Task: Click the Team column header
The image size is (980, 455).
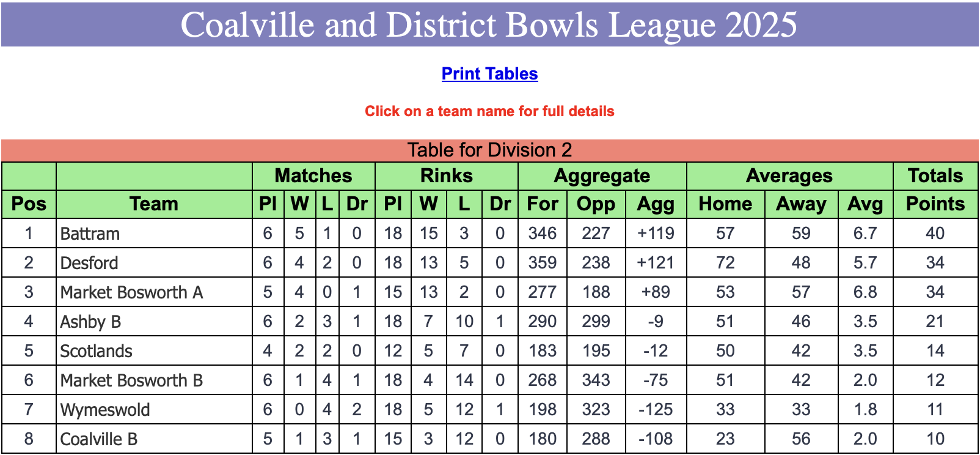Action: coord(154,204)
